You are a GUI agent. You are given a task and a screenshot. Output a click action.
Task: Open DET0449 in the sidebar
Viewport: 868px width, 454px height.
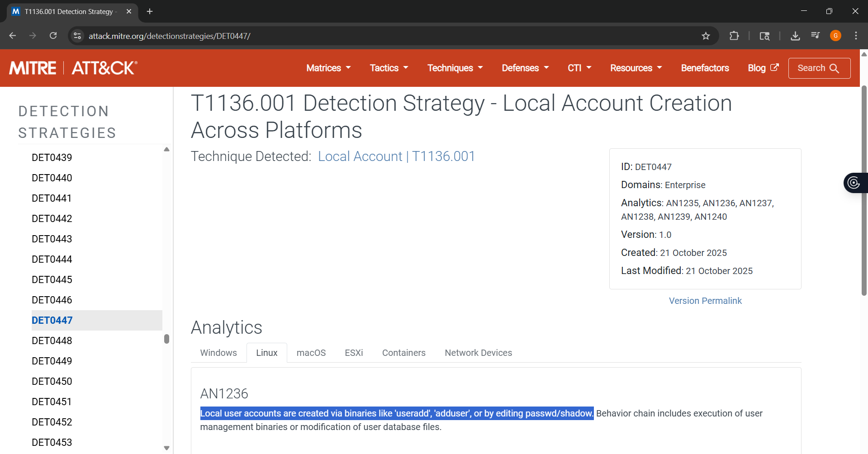tap(52, 361)
